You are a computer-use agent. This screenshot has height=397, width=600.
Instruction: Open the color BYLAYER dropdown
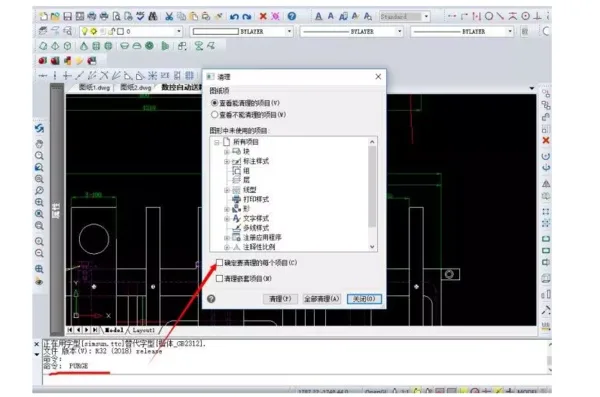point(289,31)
